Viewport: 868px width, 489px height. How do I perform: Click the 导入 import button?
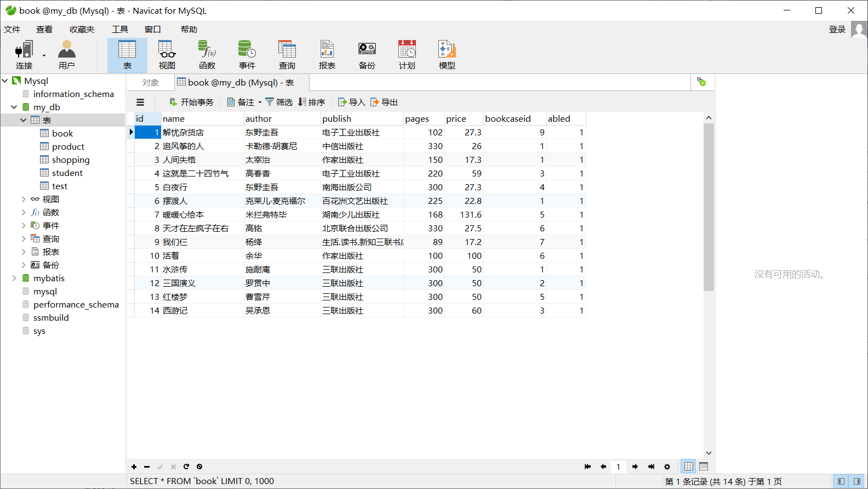click(352, 102)
